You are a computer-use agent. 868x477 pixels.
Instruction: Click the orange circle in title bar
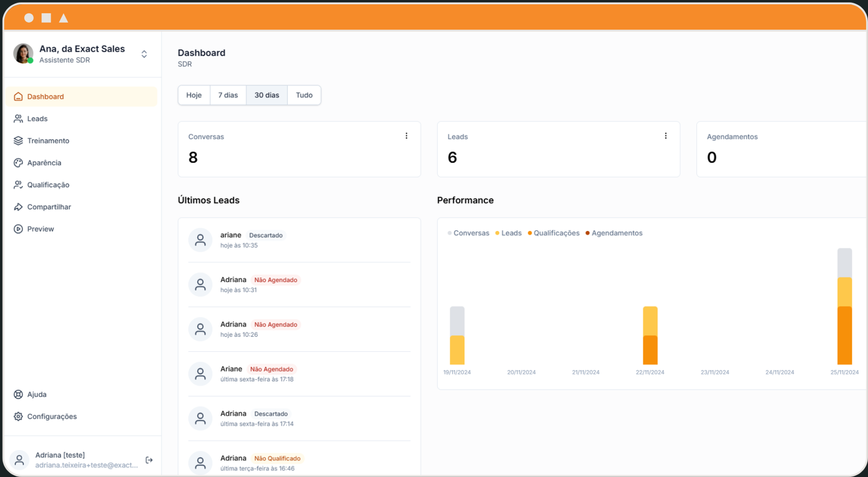29,18
